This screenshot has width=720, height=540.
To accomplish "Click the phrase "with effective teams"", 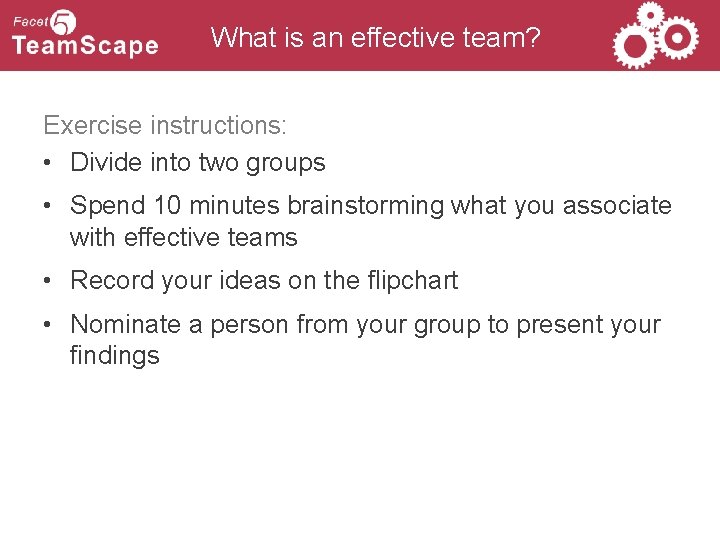I will 184,238.
